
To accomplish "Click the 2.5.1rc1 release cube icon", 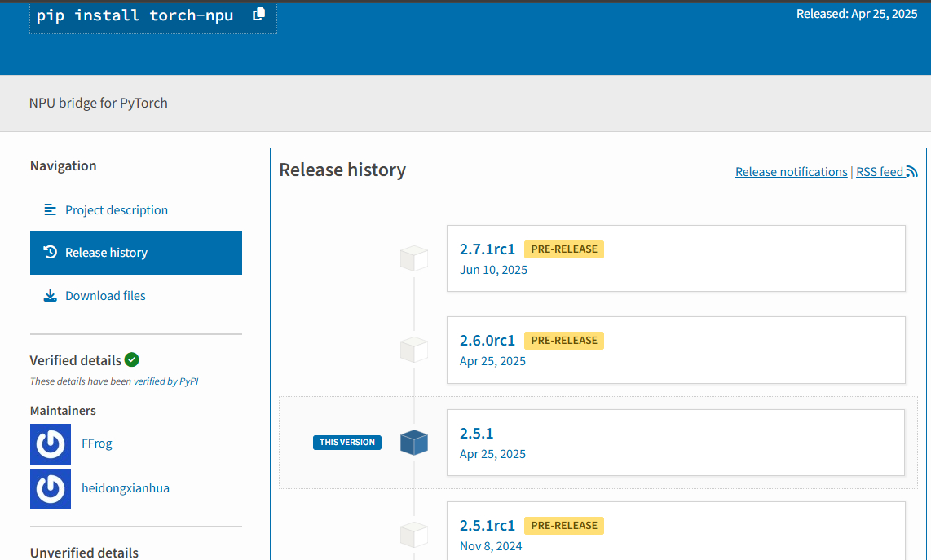I will tap(414, 535).
